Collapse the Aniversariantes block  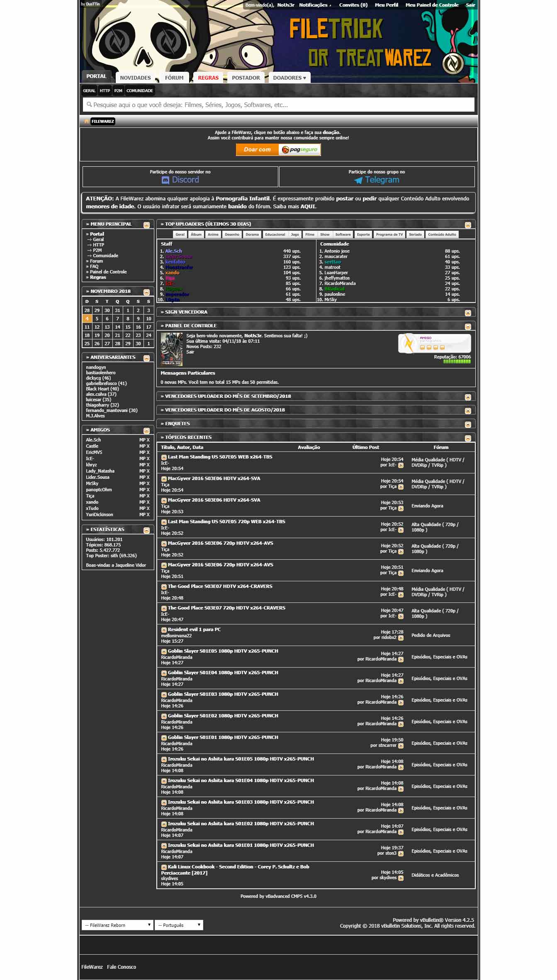(x=146, y=358)
